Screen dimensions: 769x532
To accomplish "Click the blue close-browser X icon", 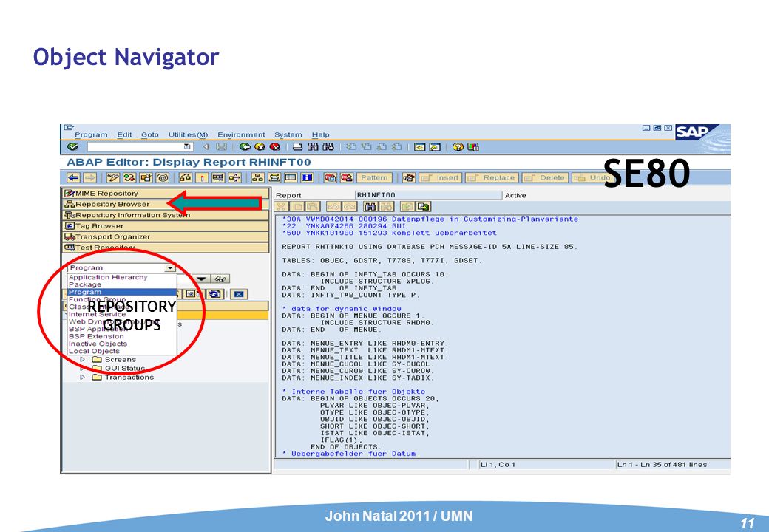I will click(238, 294).
